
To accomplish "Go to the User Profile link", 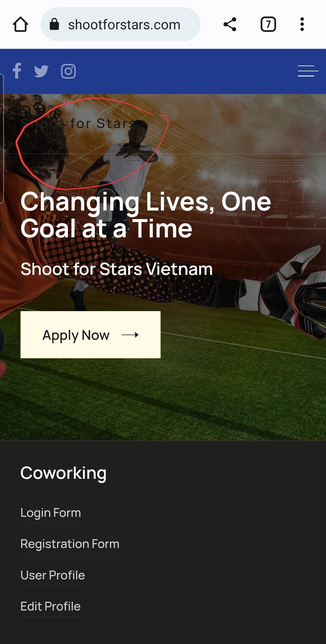I will point(53,575).
